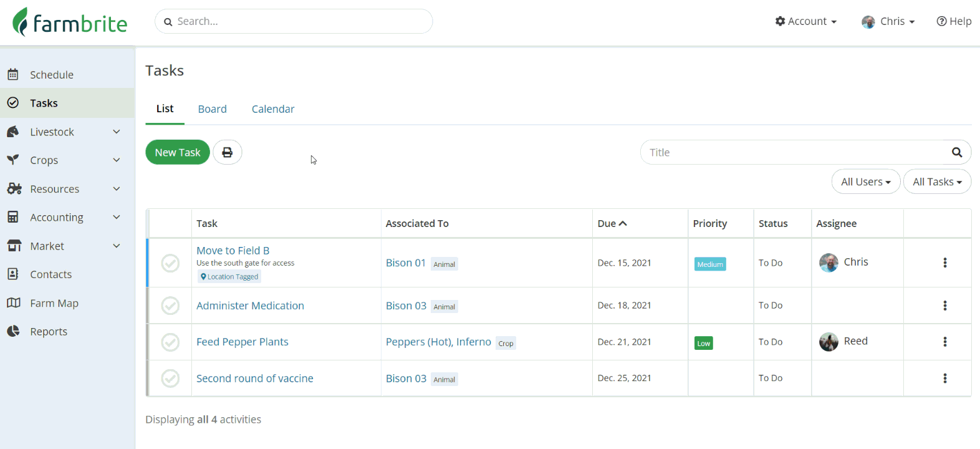Click the title search magnifier icon

[957, 152]
